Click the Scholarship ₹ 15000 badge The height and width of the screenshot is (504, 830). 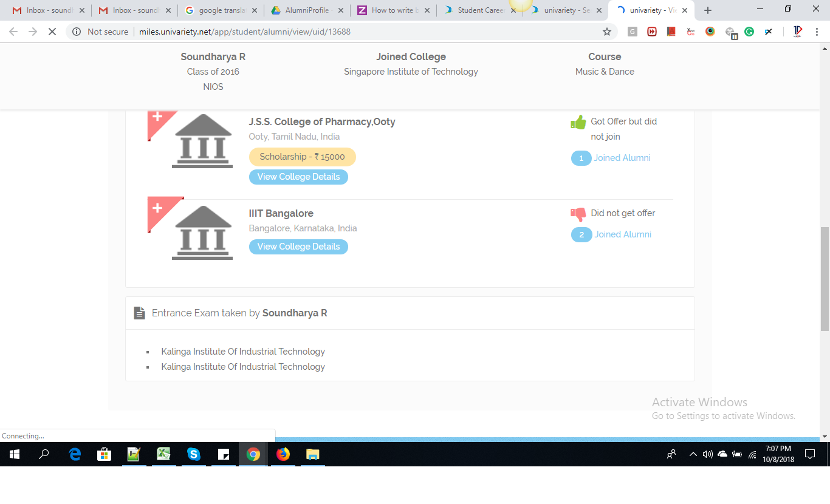pyautogui.click(x=302, y=157)
